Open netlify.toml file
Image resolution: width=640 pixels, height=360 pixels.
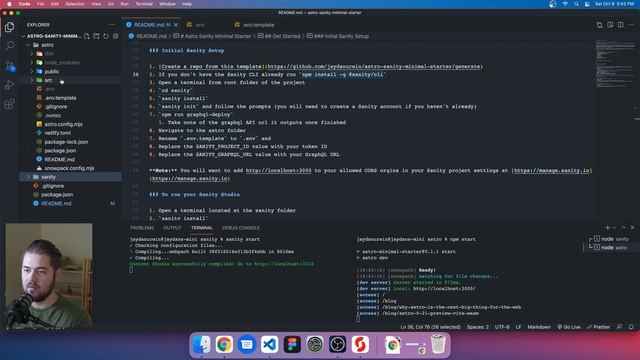point(58,133)
